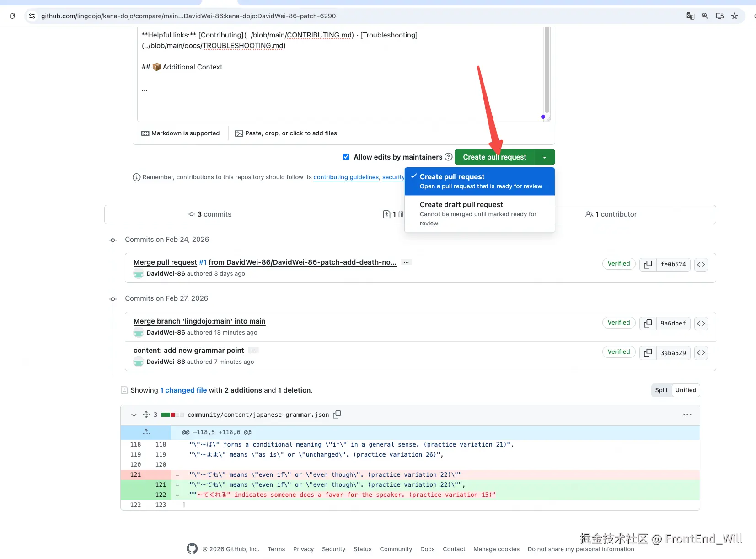756x559 pixels.
Task: Select Create pull request menu option
Action: pos(480,181)
